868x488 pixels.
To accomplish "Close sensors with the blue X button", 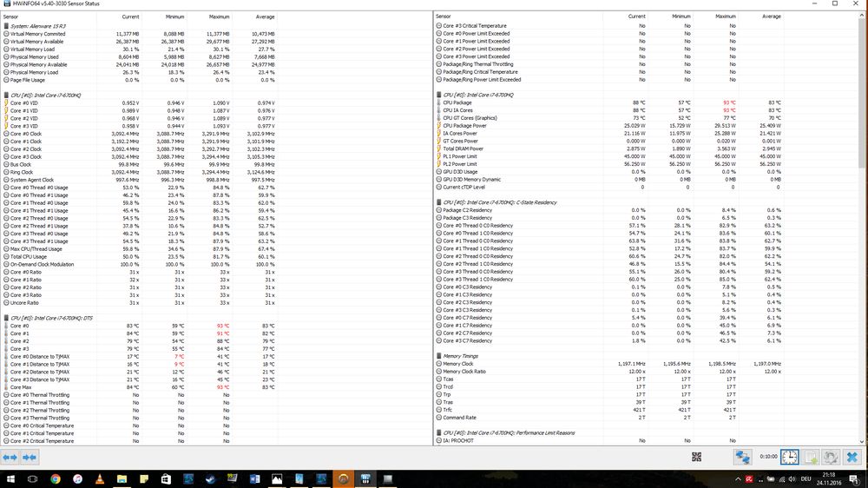I will (852, 457).
